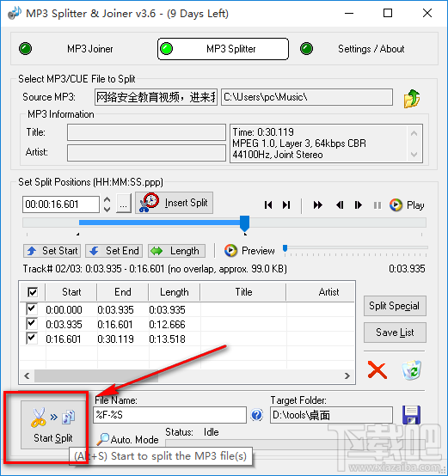448x476 pixels.
Task: Click the split position time field
Action: pos(61,204)
